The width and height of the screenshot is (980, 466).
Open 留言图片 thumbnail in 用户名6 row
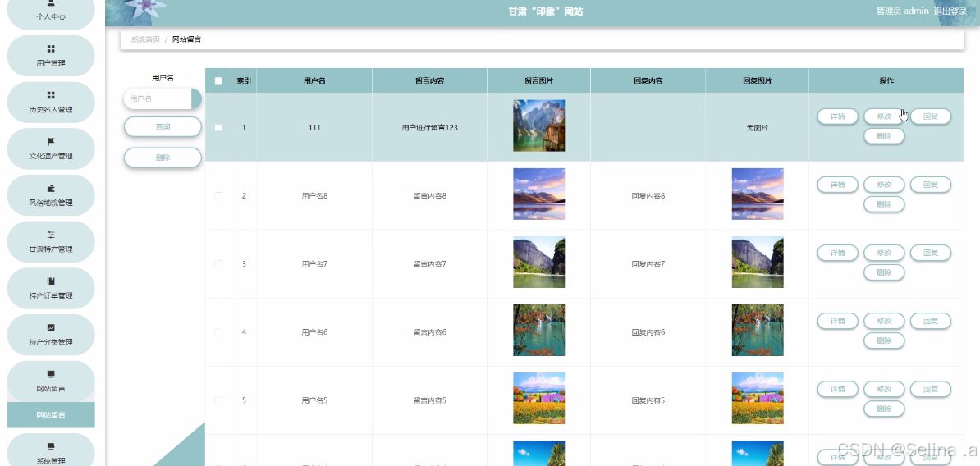click(538, 330)
